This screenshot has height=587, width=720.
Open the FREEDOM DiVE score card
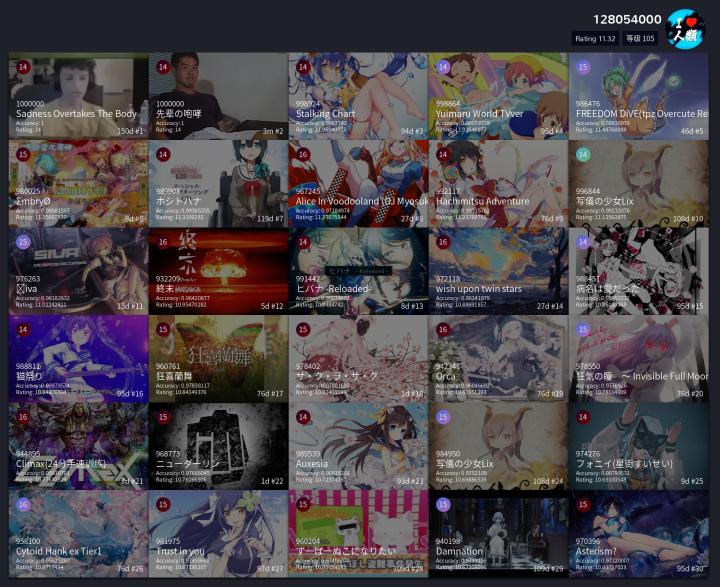[638, 96]
